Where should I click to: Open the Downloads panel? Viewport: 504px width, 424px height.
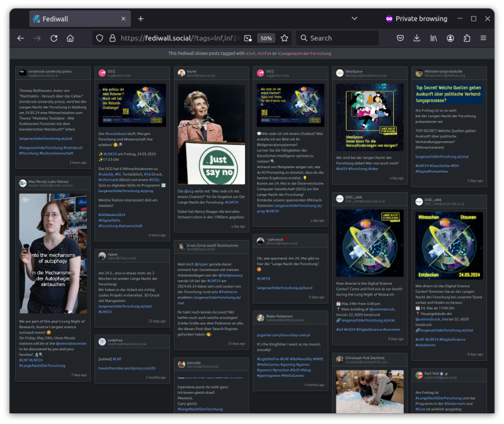pos(417,38)
